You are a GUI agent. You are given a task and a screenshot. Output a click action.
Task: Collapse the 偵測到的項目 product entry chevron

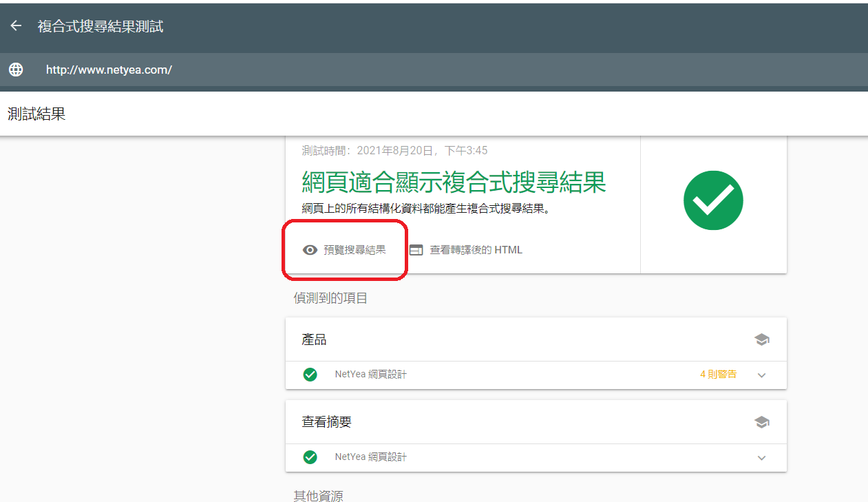pyautogui.click(x=761, y=375)
